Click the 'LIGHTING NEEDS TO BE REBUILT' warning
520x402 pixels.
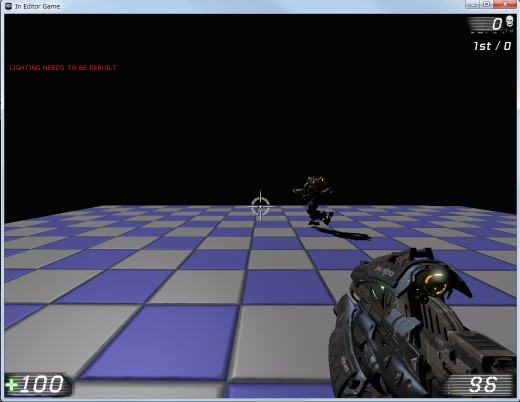click(x=63, y=68)
